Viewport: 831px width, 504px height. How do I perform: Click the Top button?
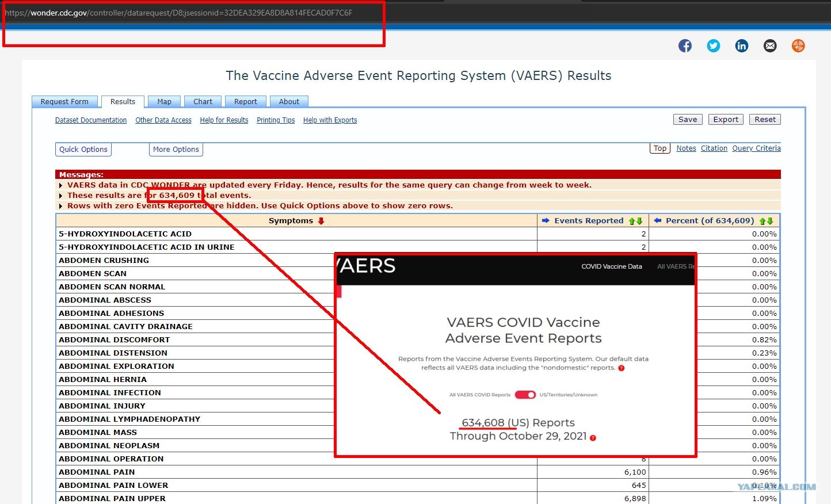[660, 148]
